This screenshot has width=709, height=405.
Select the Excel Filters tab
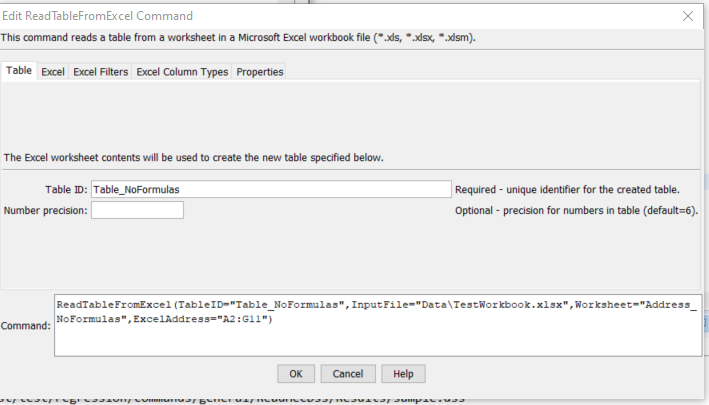(x=100, y=72)
